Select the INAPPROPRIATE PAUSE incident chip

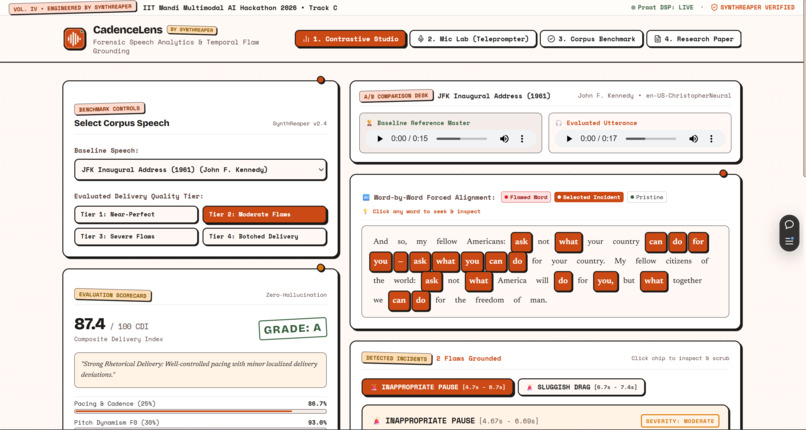438,387
